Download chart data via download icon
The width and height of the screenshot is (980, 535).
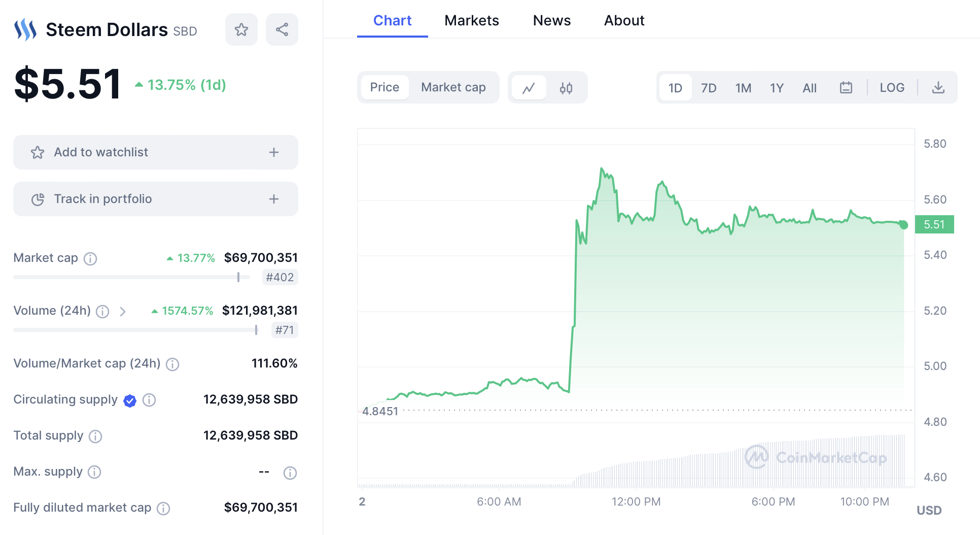(x=938, y=88)
